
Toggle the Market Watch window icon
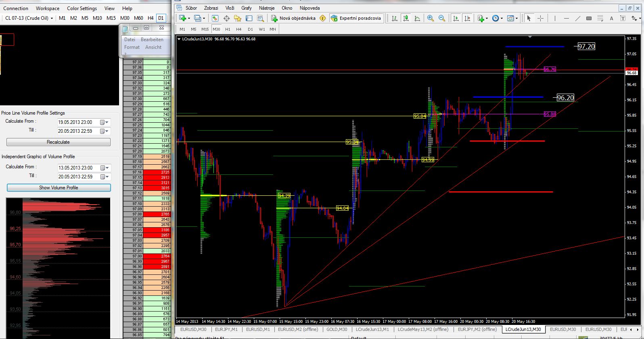[215, 18]
